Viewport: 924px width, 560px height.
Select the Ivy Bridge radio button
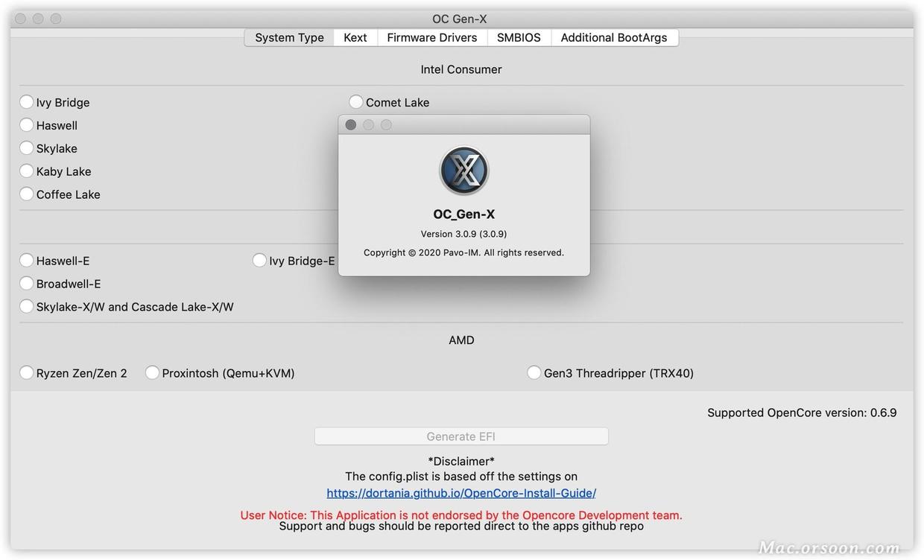[x=27, y=102]
